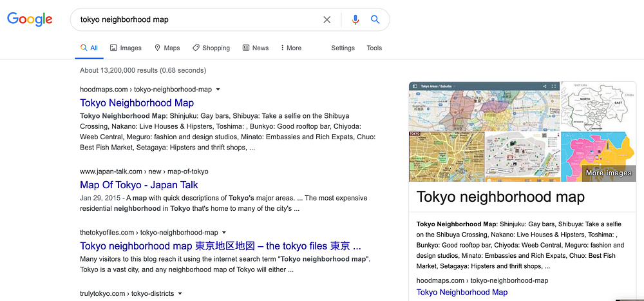Open the tokyo files neighborhood map result
644x301 pixels.
click(x=220, y=246)
